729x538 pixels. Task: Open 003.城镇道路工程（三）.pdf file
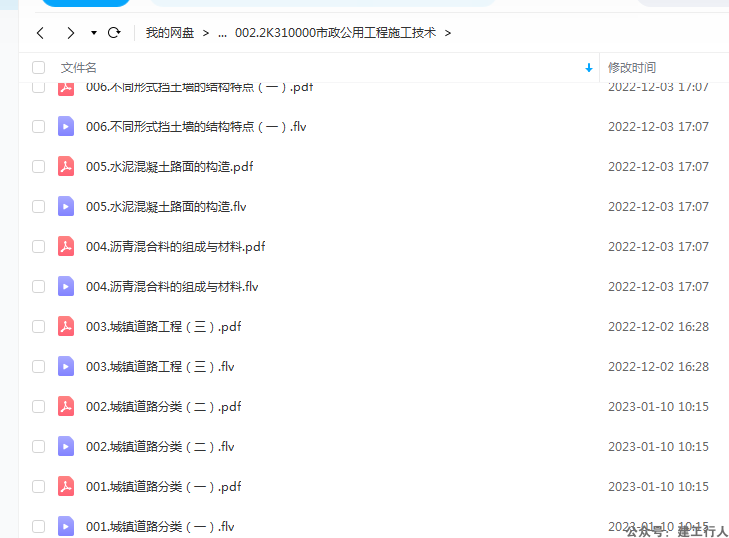click(164, 326)
